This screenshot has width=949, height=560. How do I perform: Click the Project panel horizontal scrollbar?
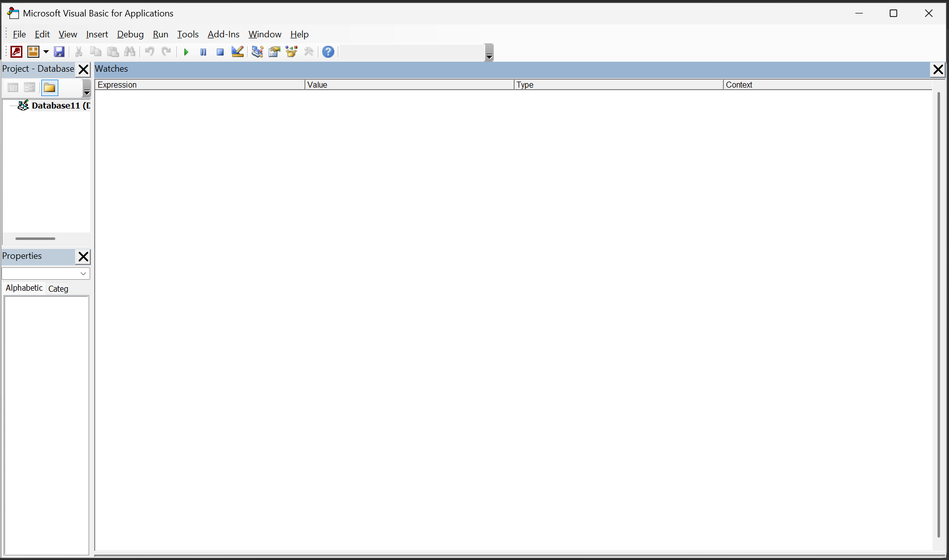35,238
